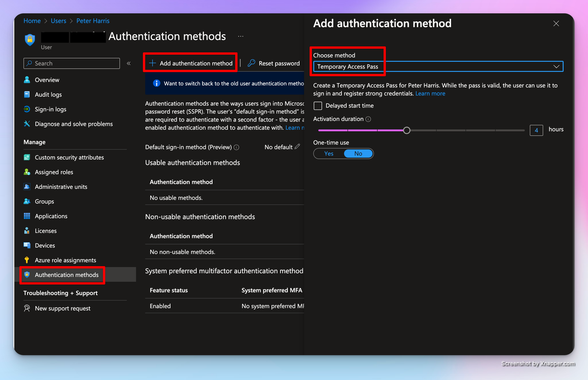Click the Diagnose and solve problems wrench icon
The width and height of the screenshot is (588, 380).
coord(27,124)
